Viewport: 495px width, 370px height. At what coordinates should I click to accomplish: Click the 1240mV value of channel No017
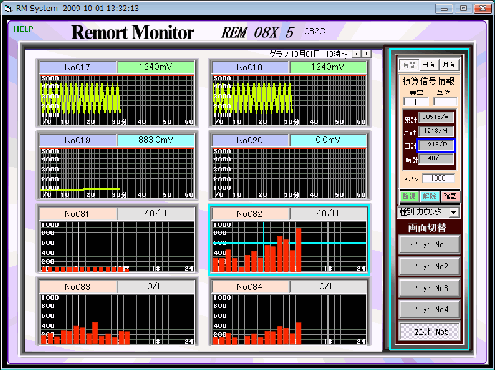[x=156, y=67]
